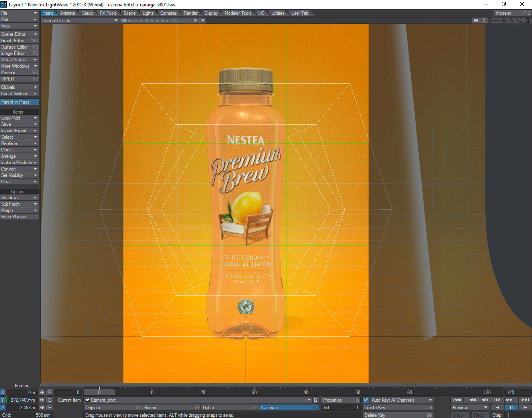This screenshot has width=532, height=418.
Task: Click the Create Key button
Action: [398, 408]
